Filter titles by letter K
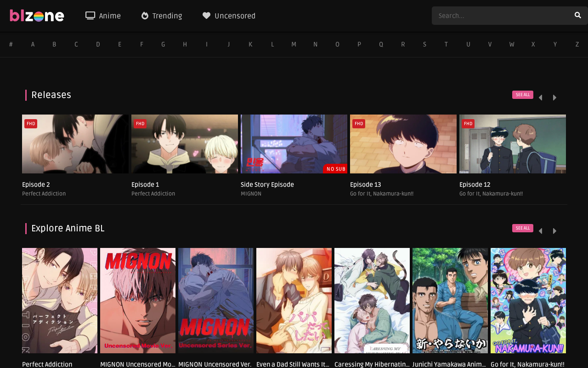588x368 pixels. click(x=250, y=45)
